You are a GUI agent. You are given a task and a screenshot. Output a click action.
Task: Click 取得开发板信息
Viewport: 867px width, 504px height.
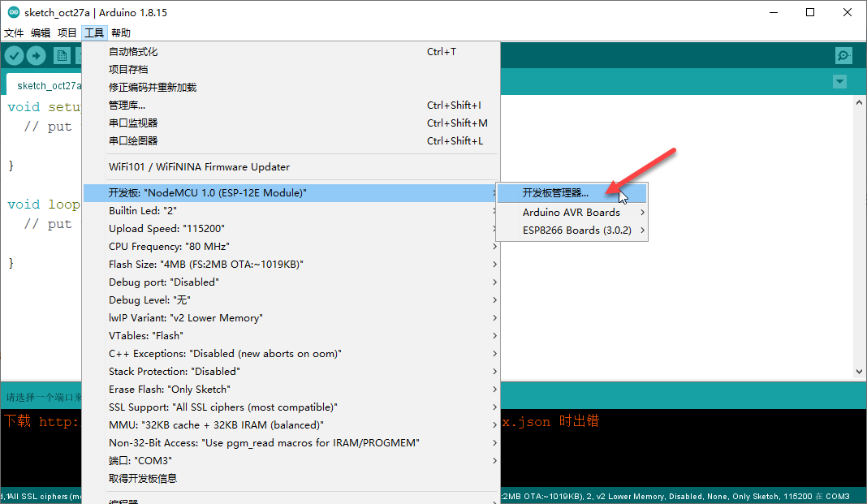[291, 479]
